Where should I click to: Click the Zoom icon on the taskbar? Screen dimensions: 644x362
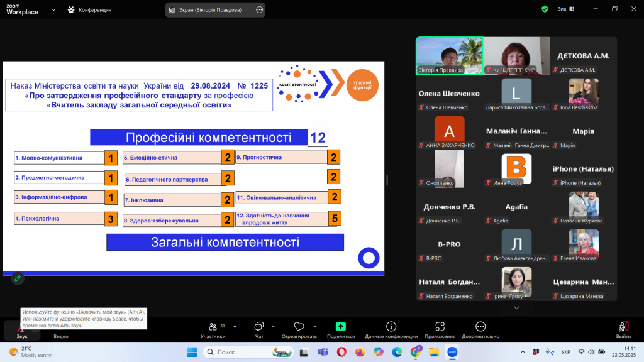[452, 352]
